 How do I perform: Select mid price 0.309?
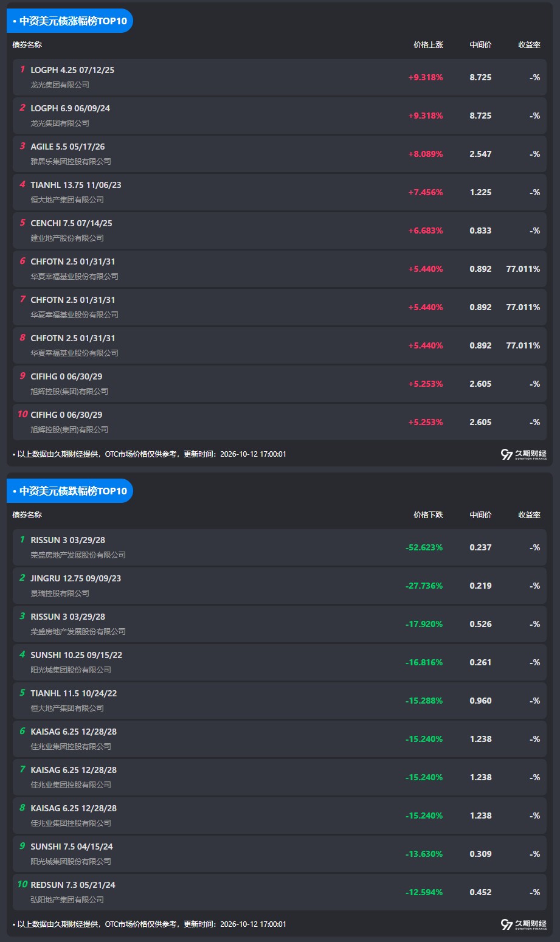point(480,854)
